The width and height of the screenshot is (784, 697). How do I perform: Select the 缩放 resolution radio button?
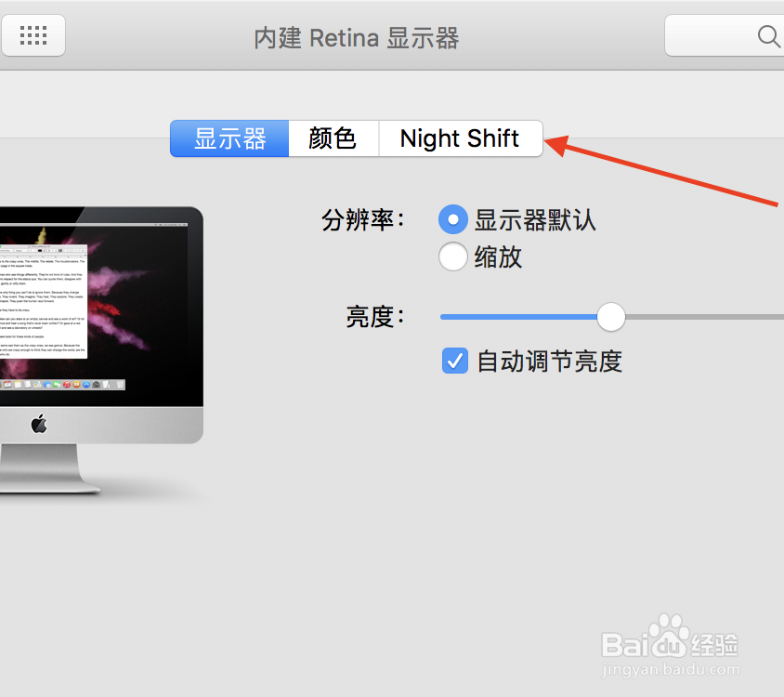click(x=453, y=256)
